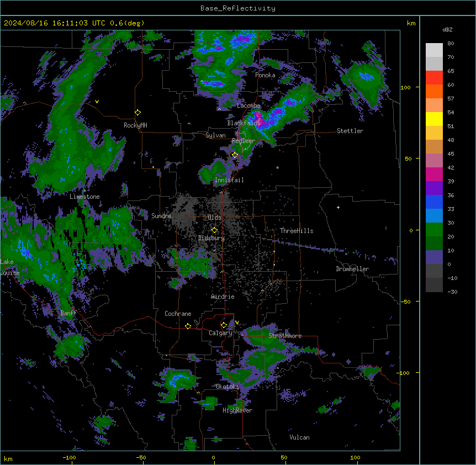Click the yellow radar marker above Didsbury

pos(214,230)
